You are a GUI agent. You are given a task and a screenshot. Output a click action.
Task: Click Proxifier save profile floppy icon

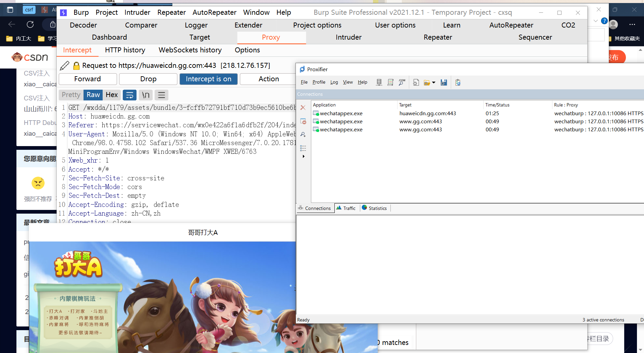[444, 82]
